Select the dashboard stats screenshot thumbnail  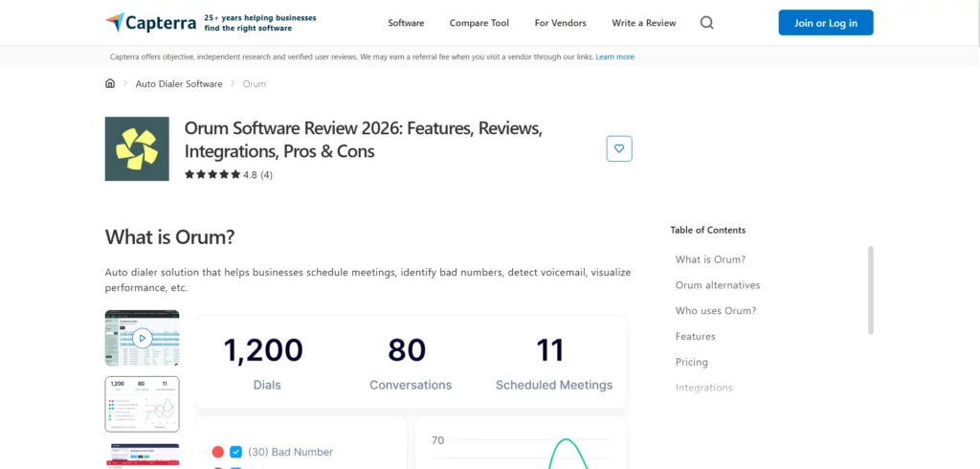pos(142,404)
